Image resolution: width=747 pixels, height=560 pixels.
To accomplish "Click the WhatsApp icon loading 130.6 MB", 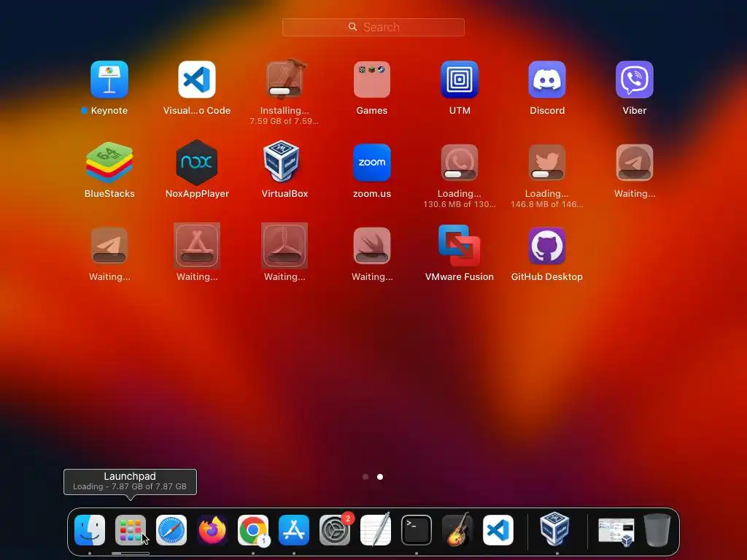I will [460, 163].
